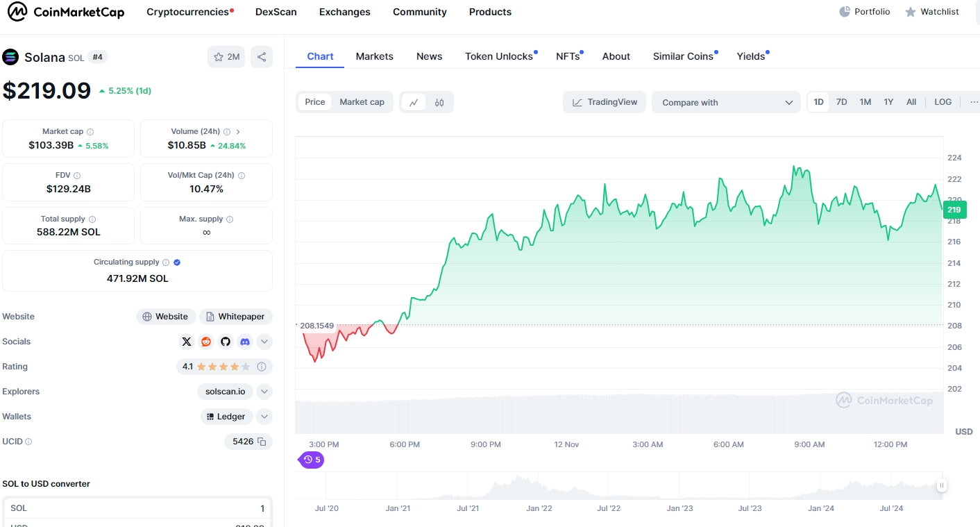Add Solana to watchlist with 2M star button
Screen dimensions: 980x527
(226, 57)
